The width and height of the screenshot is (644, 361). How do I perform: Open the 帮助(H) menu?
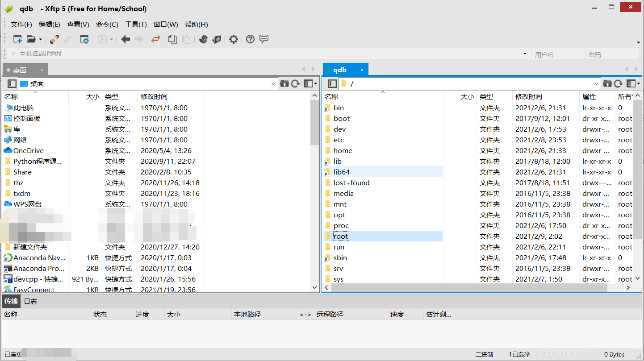(197, 25)
